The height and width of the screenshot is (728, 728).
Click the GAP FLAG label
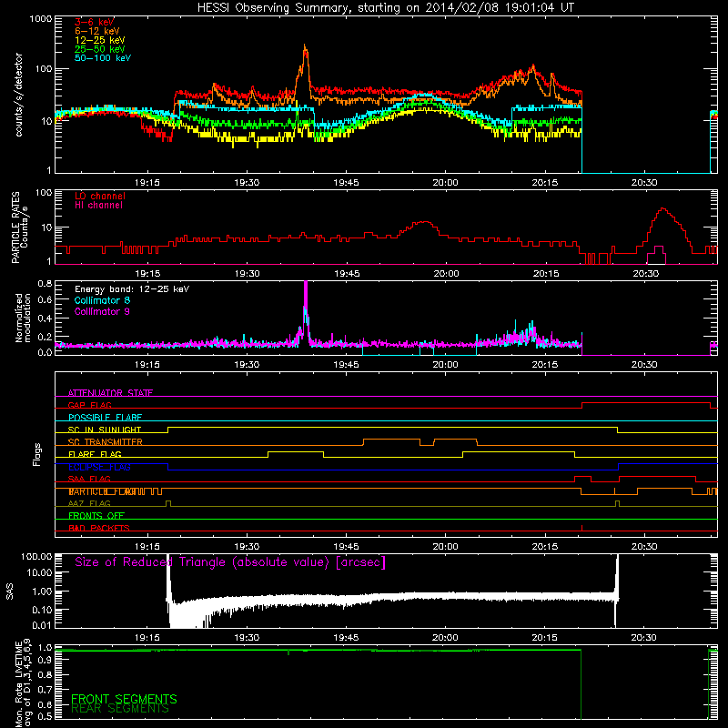coord(89,405)
